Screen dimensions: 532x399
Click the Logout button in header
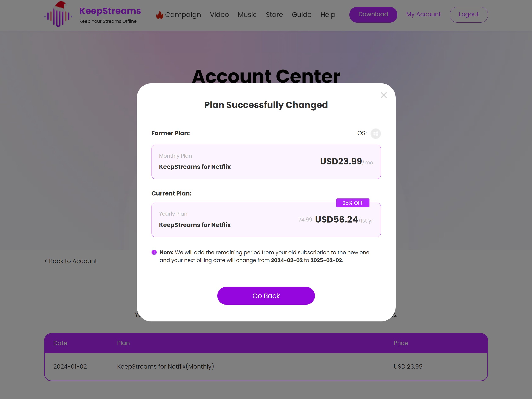coord(469,14)
